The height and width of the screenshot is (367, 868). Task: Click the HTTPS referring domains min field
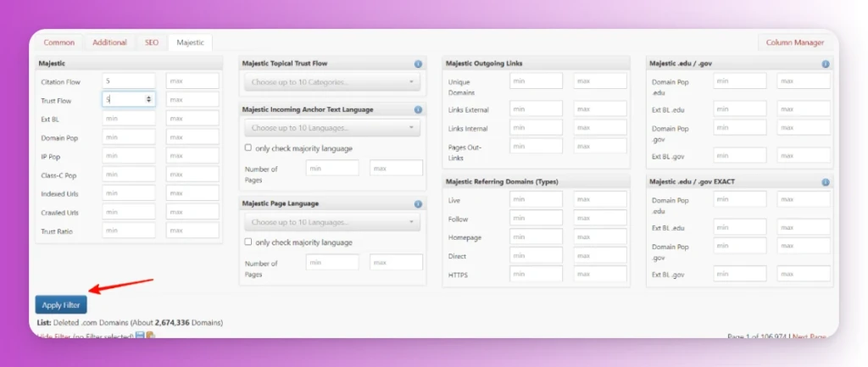(537, 274)
